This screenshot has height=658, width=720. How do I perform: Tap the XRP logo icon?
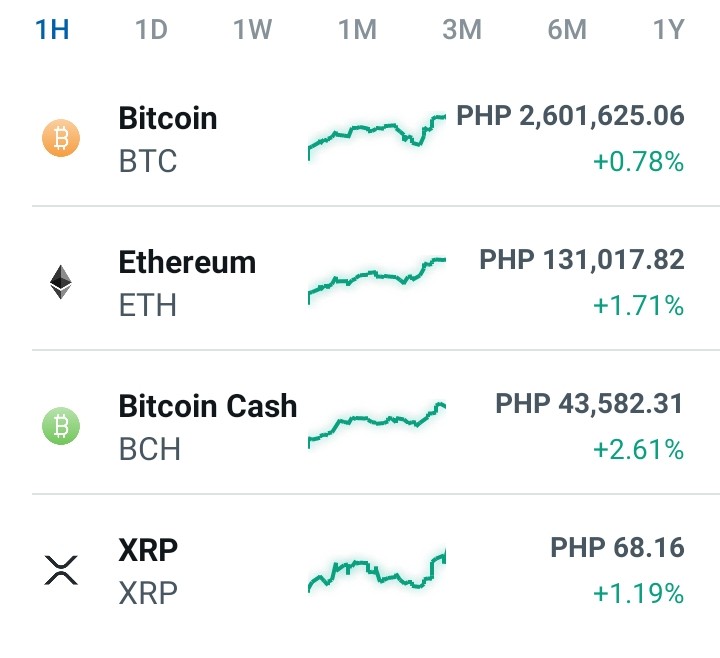click(61, 570)
